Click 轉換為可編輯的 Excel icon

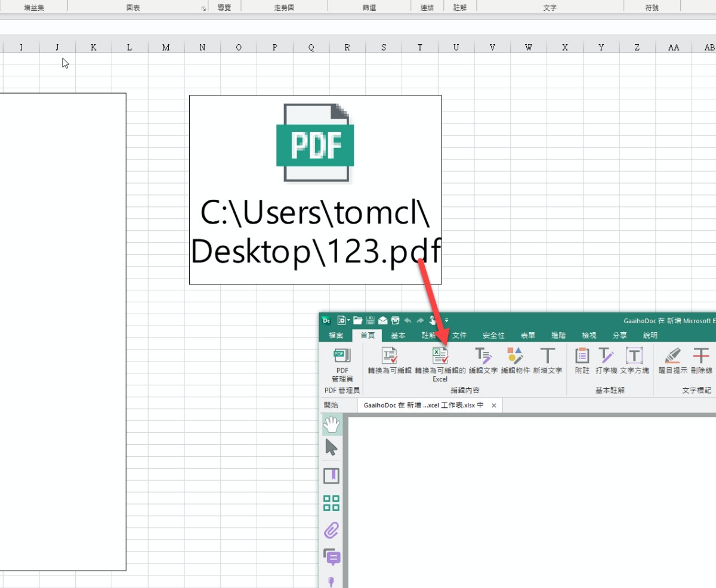point(440,356)
